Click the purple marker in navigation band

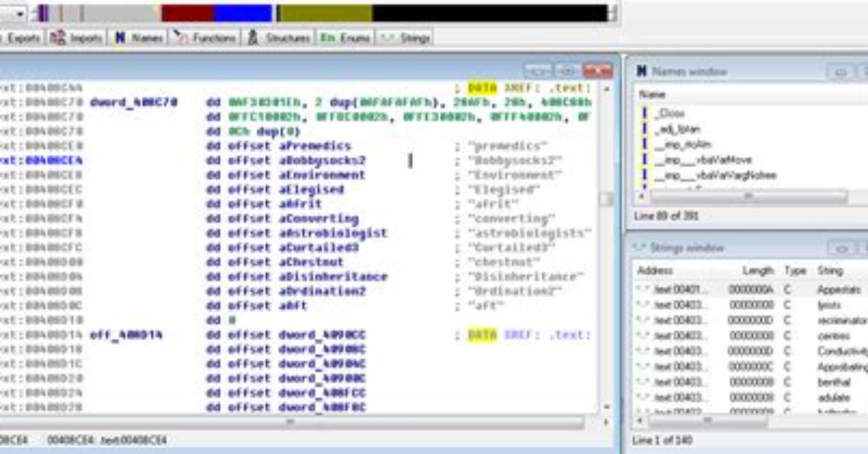pos(43,13)
